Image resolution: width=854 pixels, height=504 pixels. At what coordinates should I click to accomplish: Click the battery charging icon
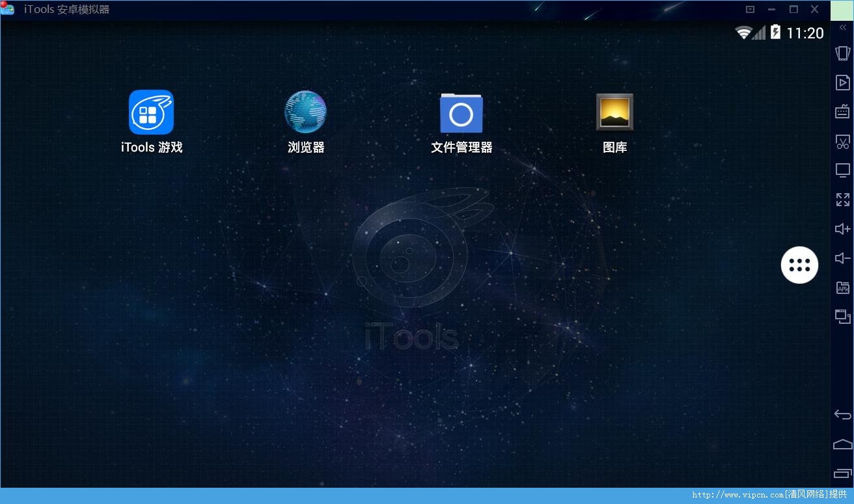pyautogui.click(x=775, y=32)
